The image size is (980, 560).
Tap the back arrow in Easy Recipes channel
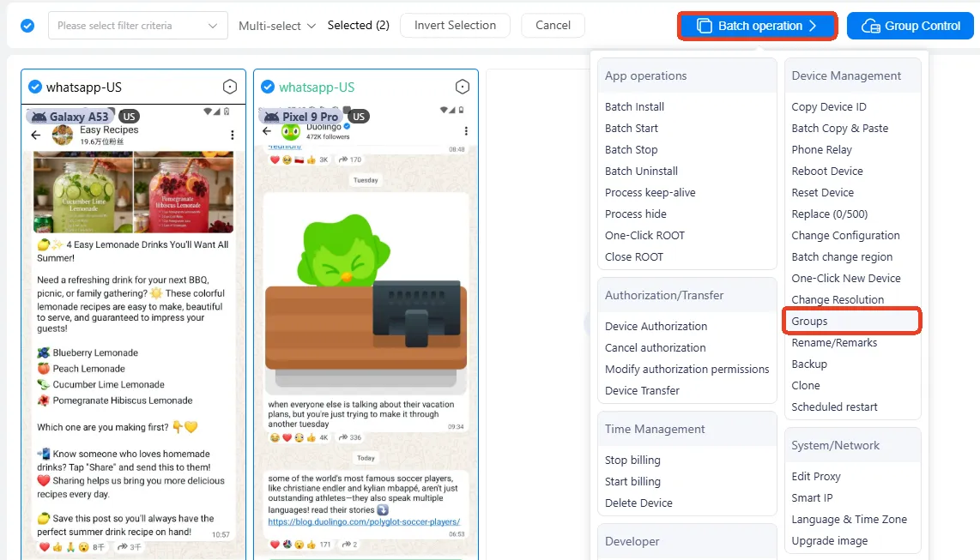(36, 135)
